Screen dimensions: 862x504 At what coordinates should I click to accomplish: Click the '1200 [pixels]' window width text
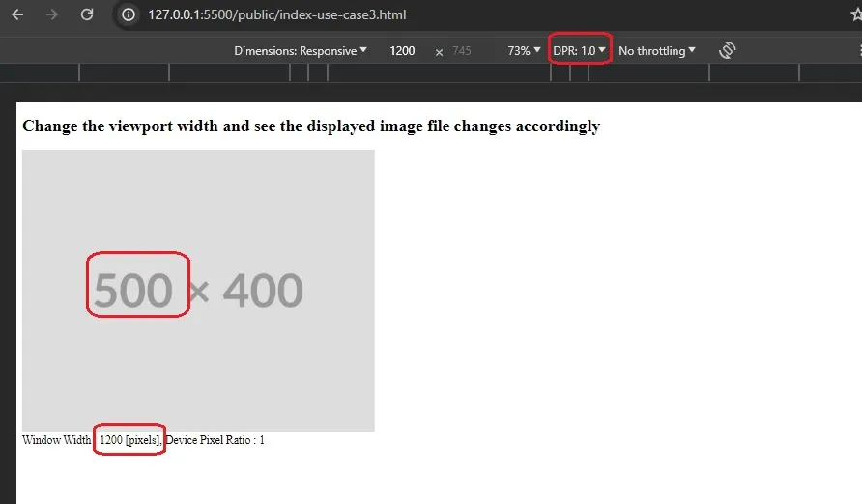[x=129, y=440]
